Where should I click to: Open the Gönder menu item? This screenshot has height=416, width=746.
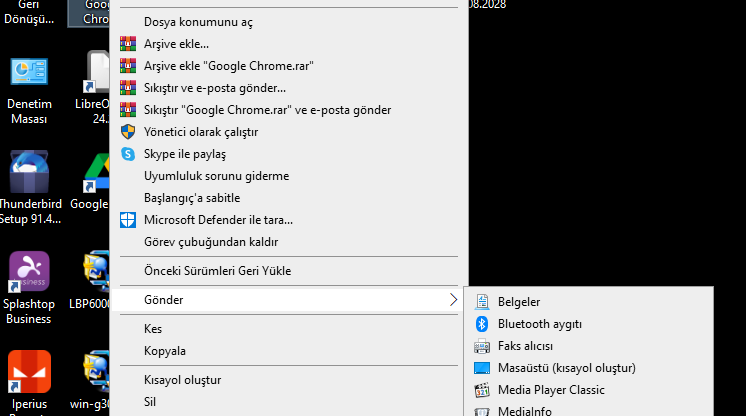point(289,300)
